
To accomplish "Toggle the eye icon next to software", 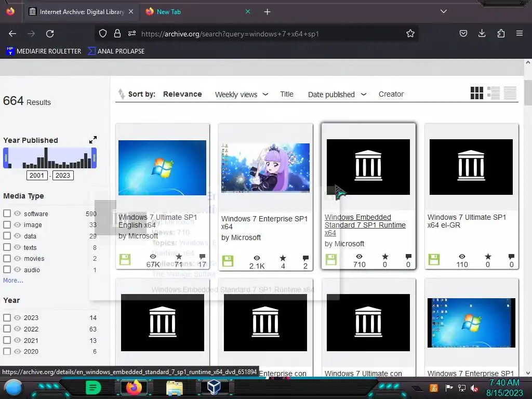I will click(x=17, y=214).
